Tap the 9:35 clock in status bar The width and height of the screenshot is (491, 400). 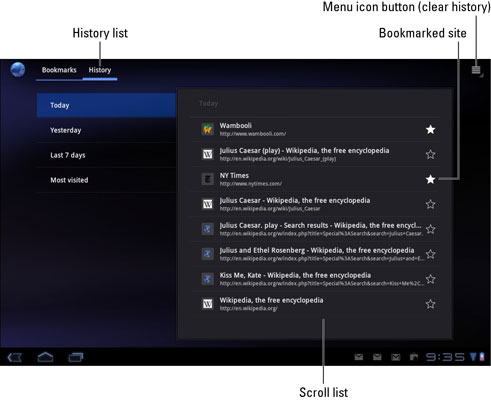445,357
